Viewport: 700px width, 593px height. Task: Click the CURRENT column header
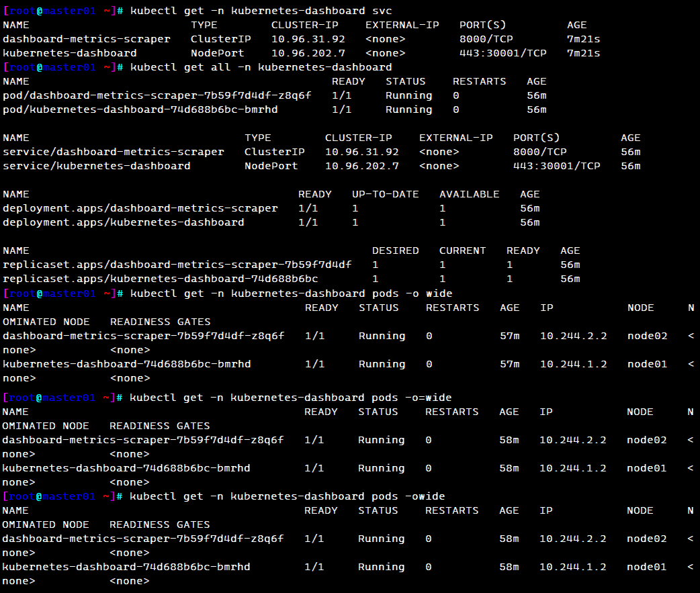click(x=462, y=250)
